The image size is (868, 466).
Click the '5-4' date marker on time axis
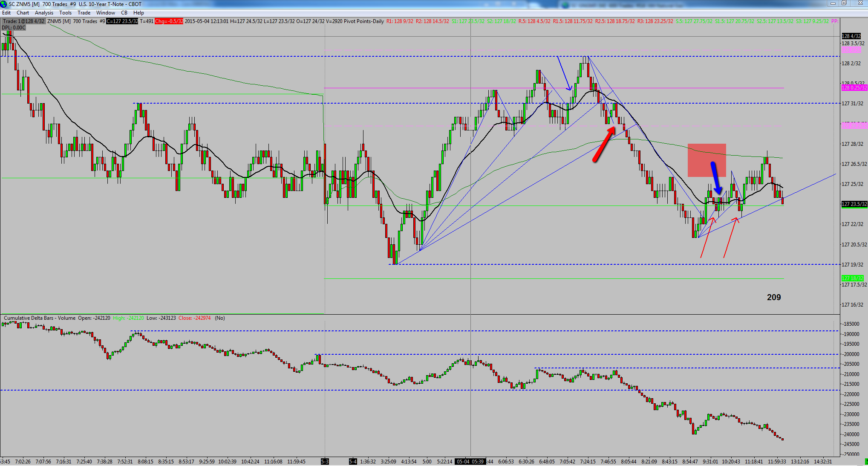pyautogui.click(x=353, y=462)
